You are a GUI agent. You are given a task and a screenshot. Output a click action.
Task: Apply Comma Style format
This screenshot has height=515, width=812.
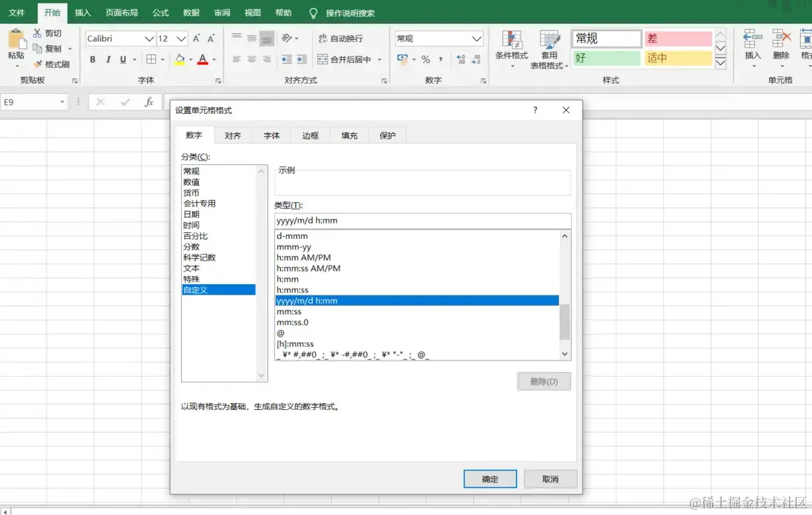coord(441,60)
